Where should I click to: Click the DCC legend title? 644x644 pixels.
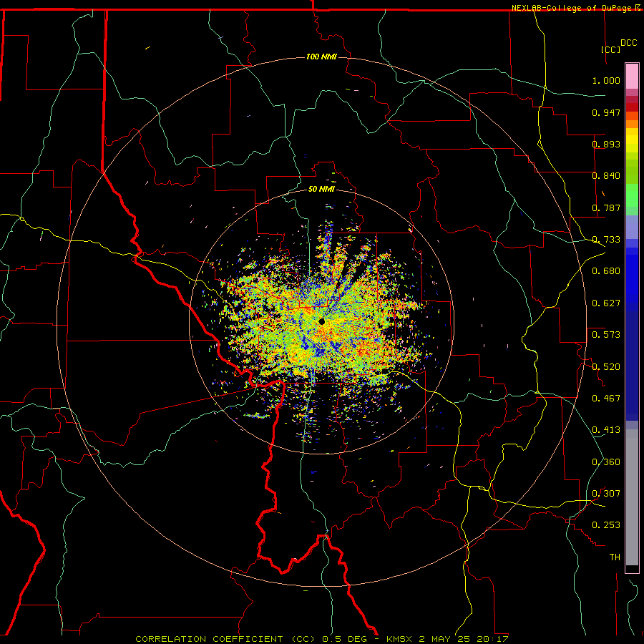(x=628, y=43)
